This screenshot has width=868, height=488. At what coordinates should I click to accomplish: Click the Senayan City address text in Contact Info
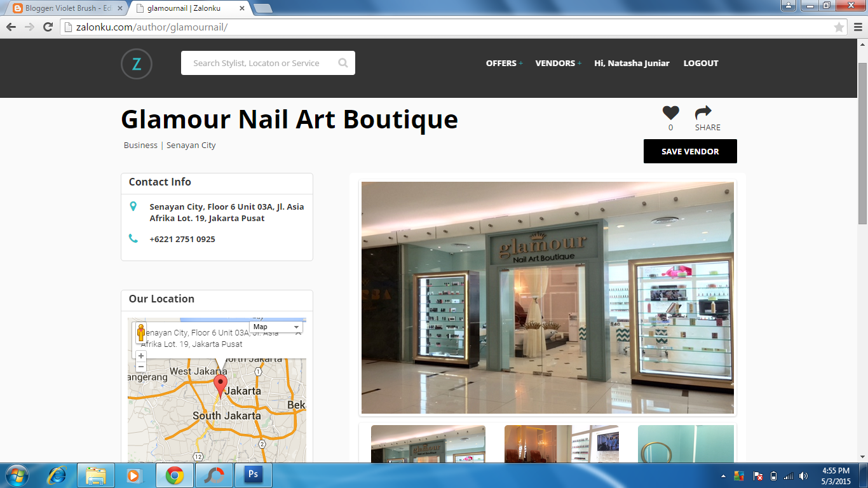coord(227,212)
